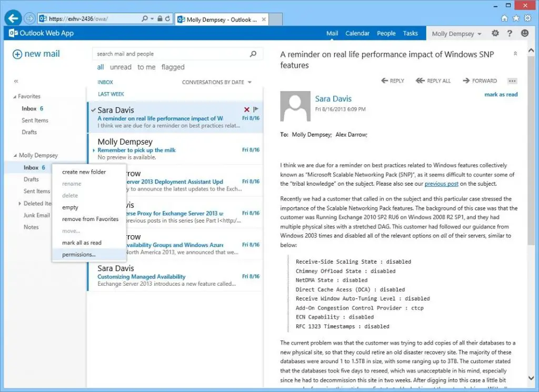Close the Molly Dempsey Outlook browser tab
Image resolution: width=539 pixels, height=392 pixels.
coord(264,19)
